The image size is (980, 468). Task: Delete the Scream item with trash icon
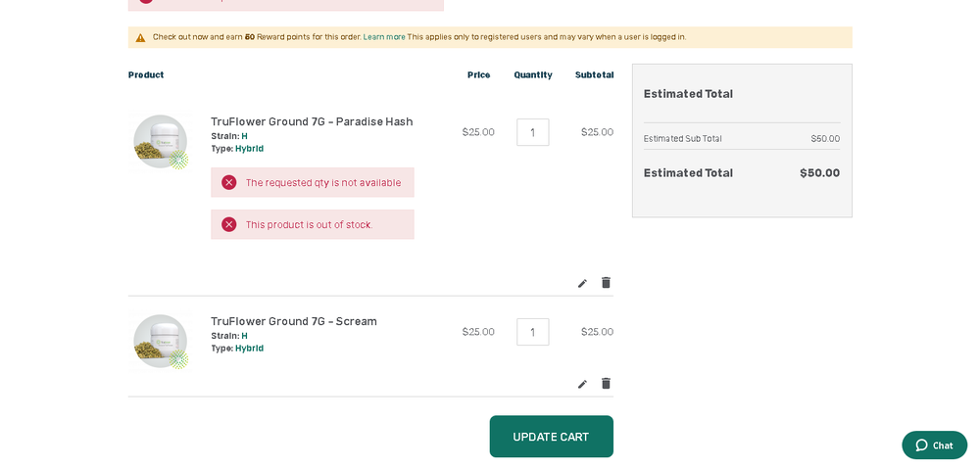coord(606,384)
